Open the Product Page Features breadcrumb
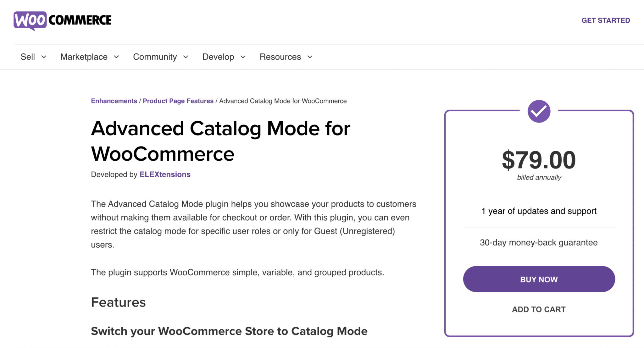This screenshot has height=348, width=644. 178,101
